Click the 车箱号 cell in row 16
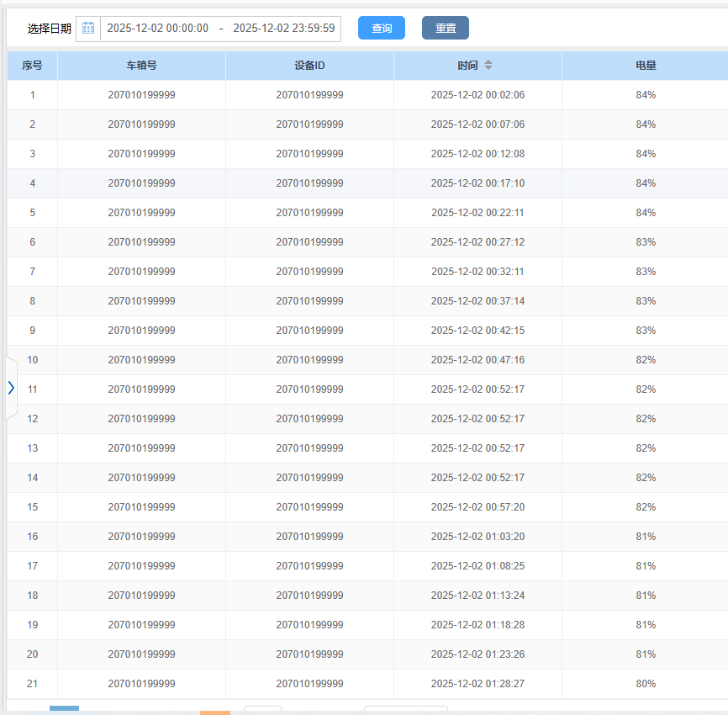The height and width of the screenshot is (715, 728). pos(141,537)
